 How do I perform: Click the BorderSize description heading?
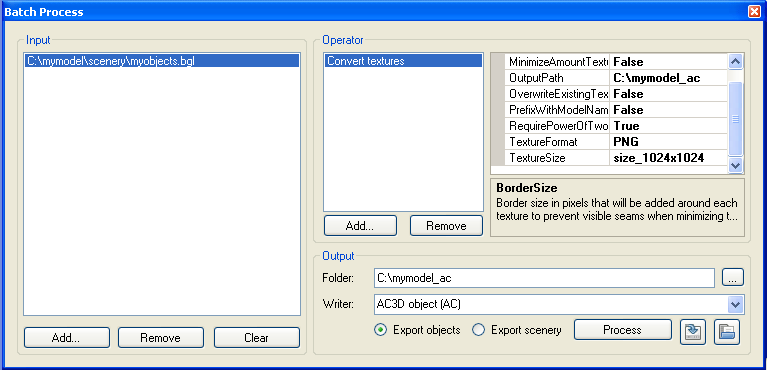tap(527, 188)
